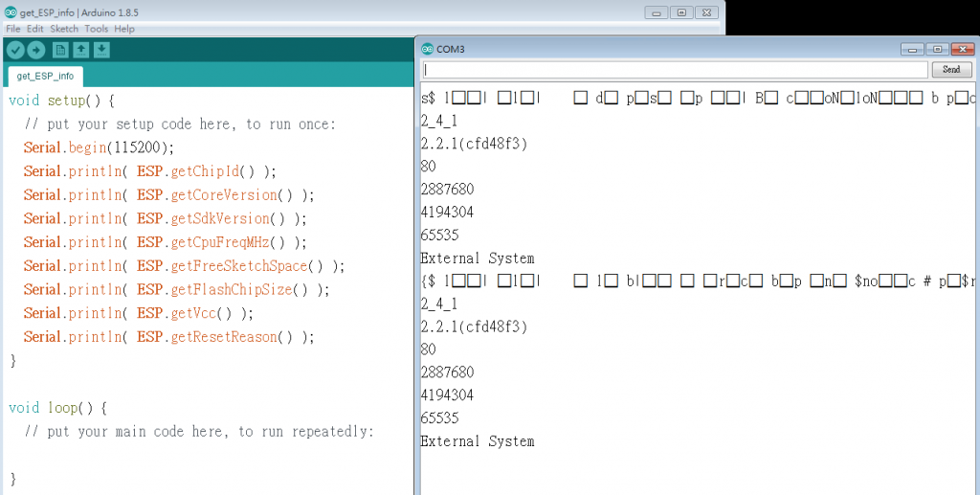Click the ESP.getFlashChipSize() code line
This screenshot has width=980, height=495.
coord(176,290)
